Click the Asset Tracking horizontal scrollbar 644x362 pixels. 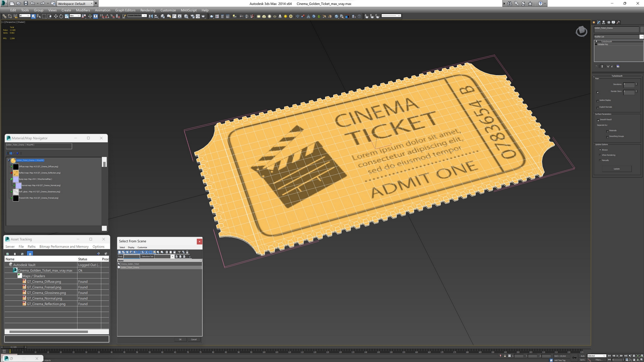pos(49,332)
